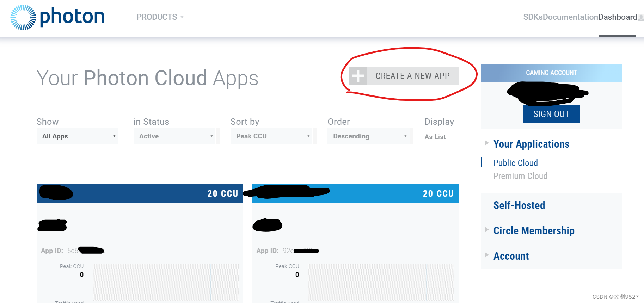Open the Show dropdown set to All Apps

[x=78, y=136]
